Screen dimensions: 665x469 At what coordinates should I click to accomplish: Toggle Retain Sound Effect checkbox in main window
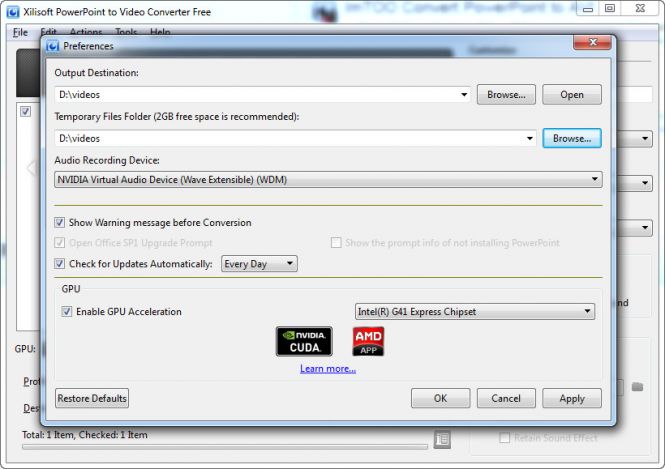coord(505,438)
